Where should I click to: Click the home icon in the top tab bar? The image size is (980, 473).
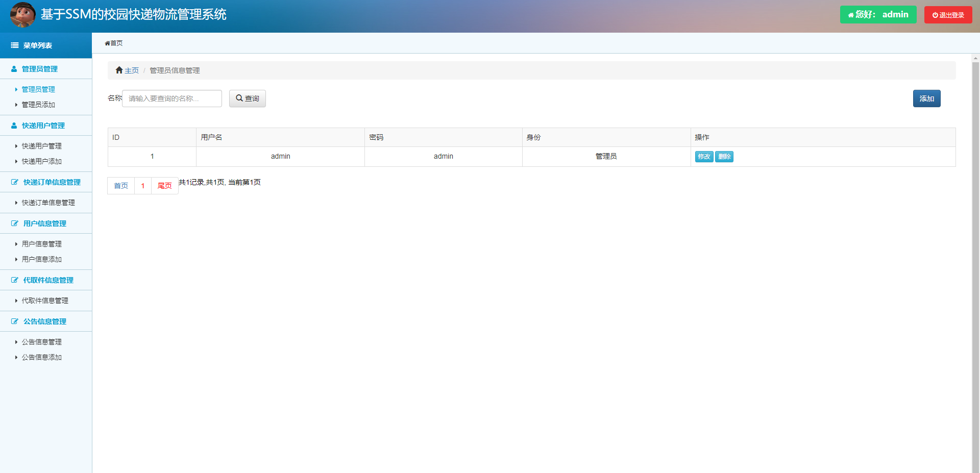(107, 43)
